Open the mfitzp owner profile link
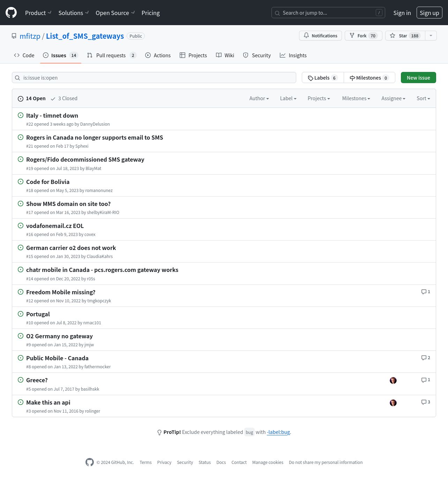The height and width of the screenshot is (480, 448). [x=30, y=36]
